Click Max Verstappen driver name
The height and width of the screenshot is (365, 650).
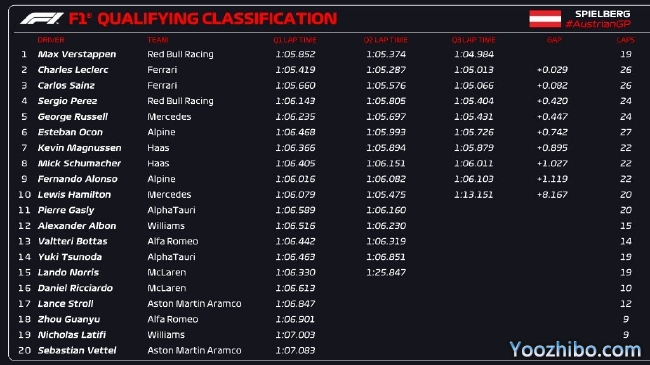click(77, 54)
